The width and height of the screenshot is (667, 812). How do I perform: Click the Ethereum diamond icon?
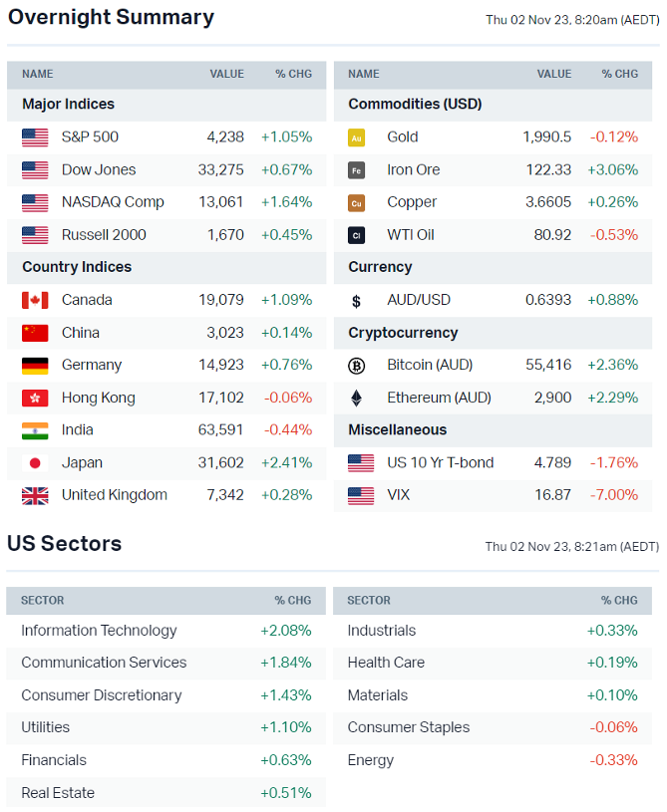[356, 398]
